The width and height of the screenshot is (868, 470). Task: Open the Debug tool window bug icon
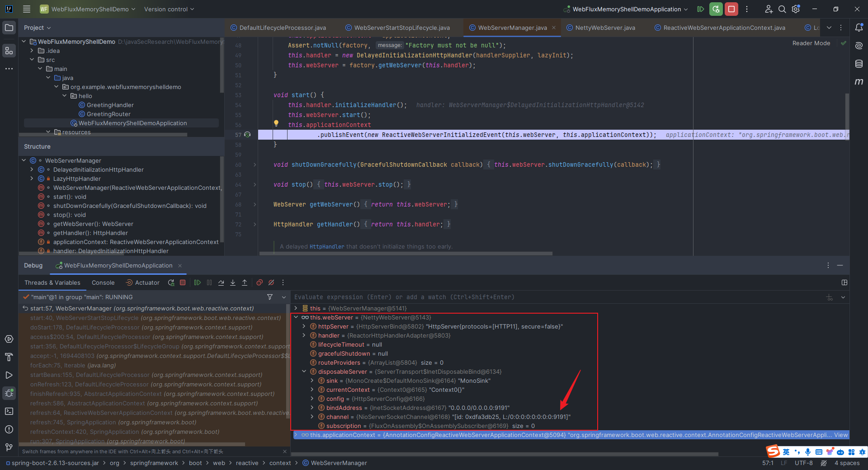9,393
